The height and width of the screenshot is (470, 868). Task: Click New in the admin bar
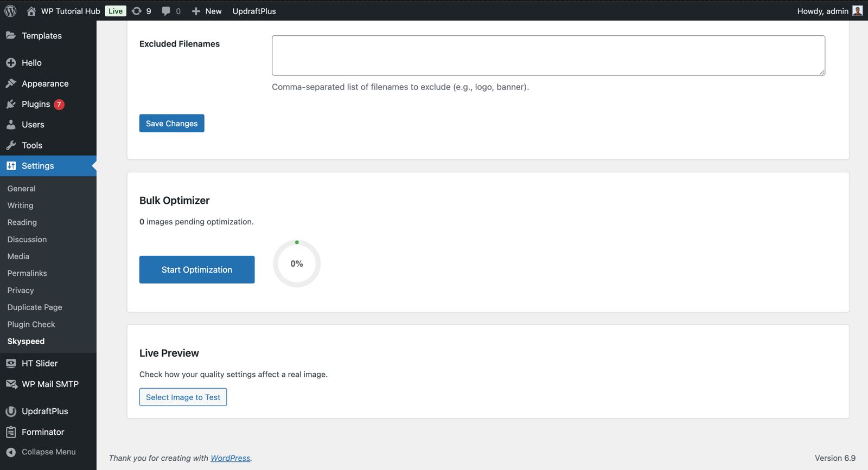click(213, 11)
